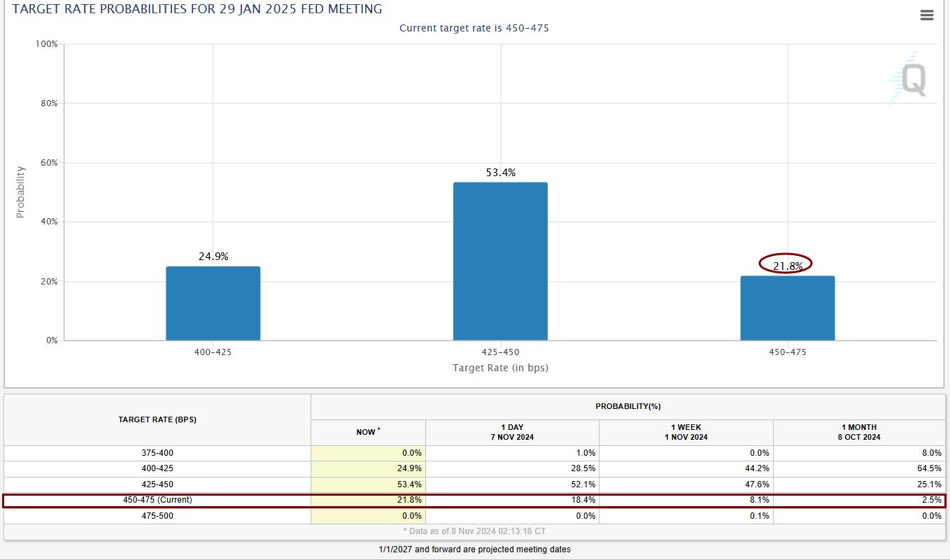Click the 450-475 (Current) row label
Screen dimensions: 950x560
tap(157, 500)
